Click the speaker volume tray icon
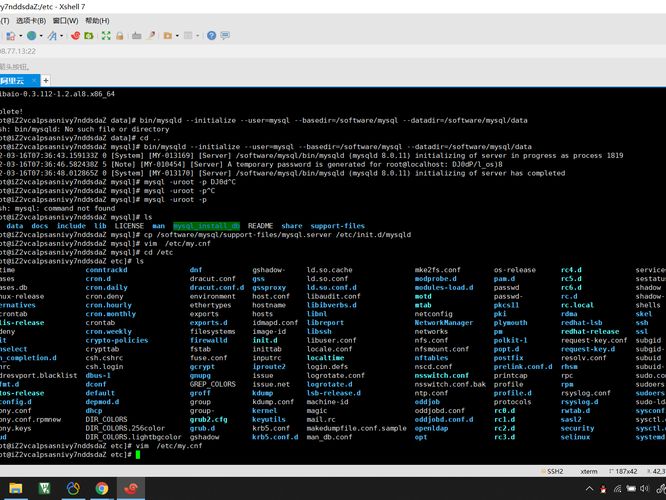The height and width of the screenshot is (500, 666). tap(644, 489)
